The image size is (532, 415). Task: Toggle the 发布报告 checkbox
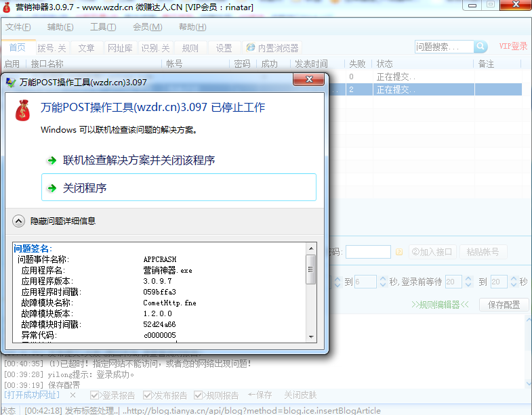pos(147,395)
